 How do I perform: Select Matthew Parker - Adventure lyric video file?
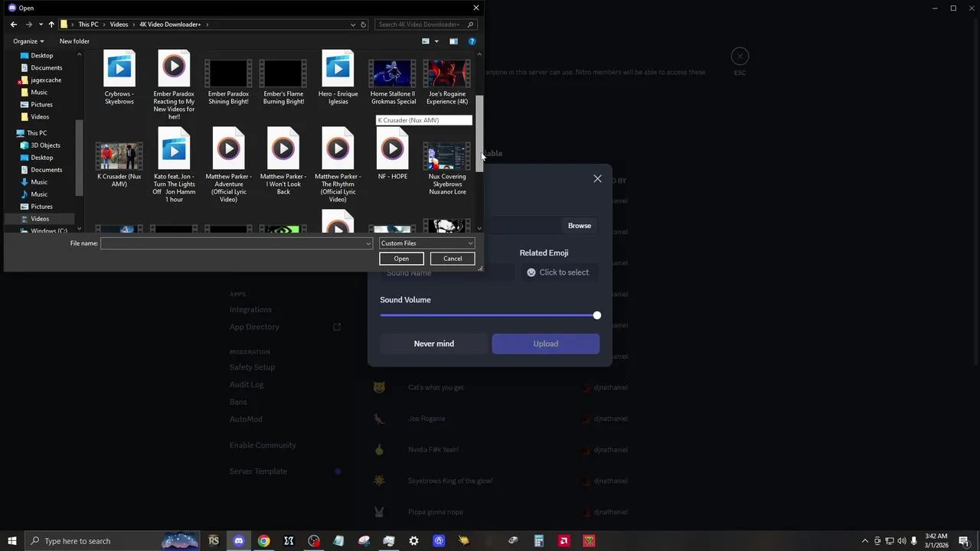(228, 165)
